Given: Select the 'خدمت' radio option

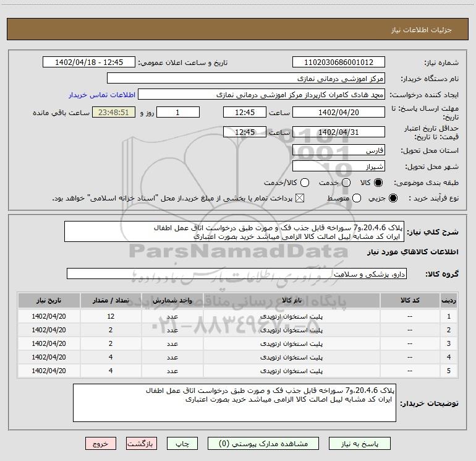Looking at the screenshot, I should (346, 183).
